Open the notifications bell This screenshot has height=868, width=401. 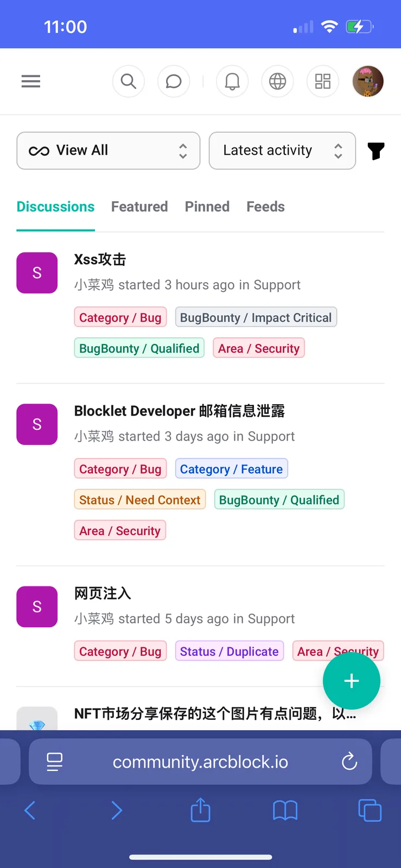[x=232, y=81]
